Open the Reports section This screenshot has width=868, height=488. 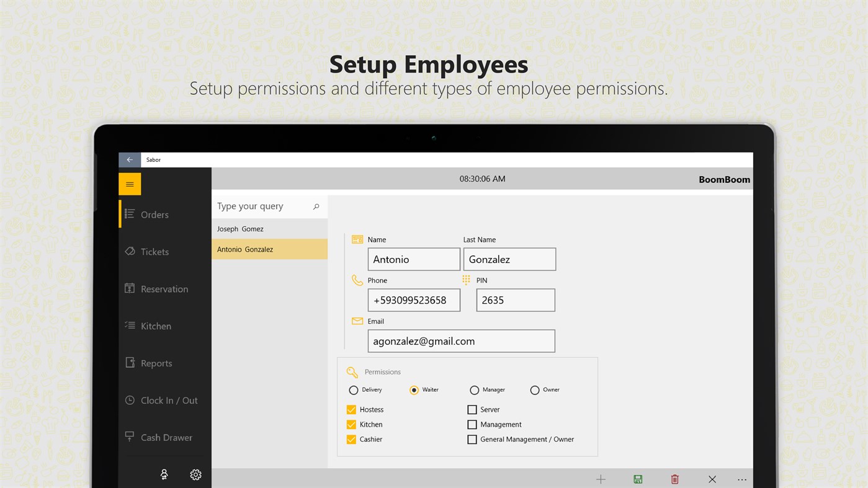point(156,363)
